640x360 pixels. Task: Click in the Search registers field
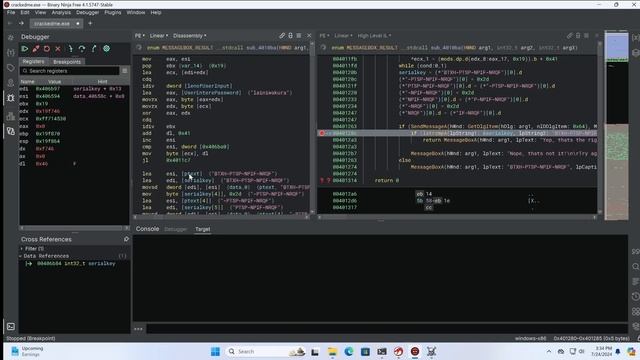pos(69,71)
